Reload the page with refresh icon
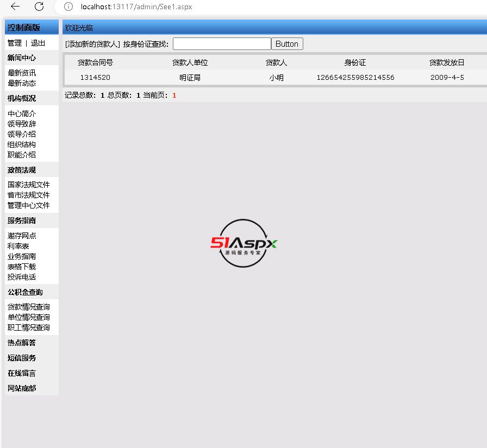Screen dimensions: 487x448 click(39, 6)
